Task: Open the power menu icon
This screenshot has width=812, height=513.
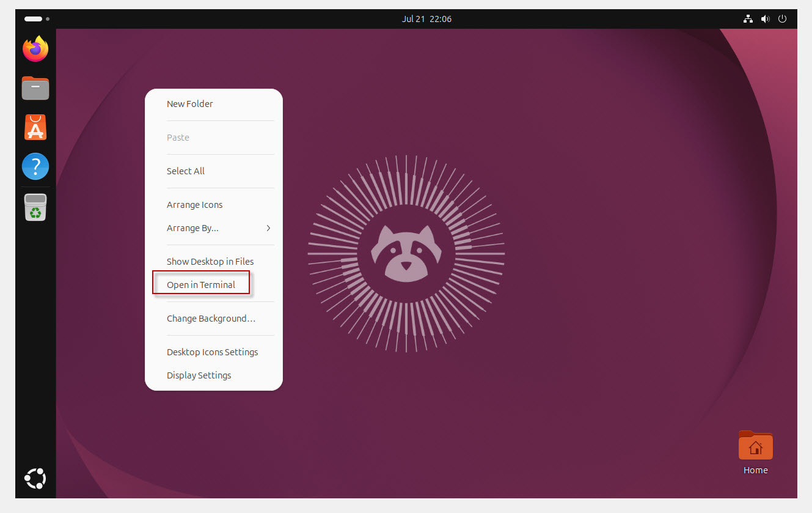Action: pos(782,19)
